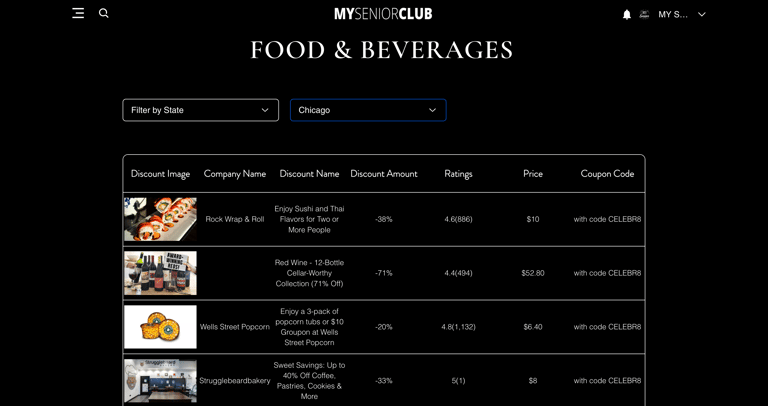Click coupon code in Rock Wrap & Roll row

click(607, 219)
